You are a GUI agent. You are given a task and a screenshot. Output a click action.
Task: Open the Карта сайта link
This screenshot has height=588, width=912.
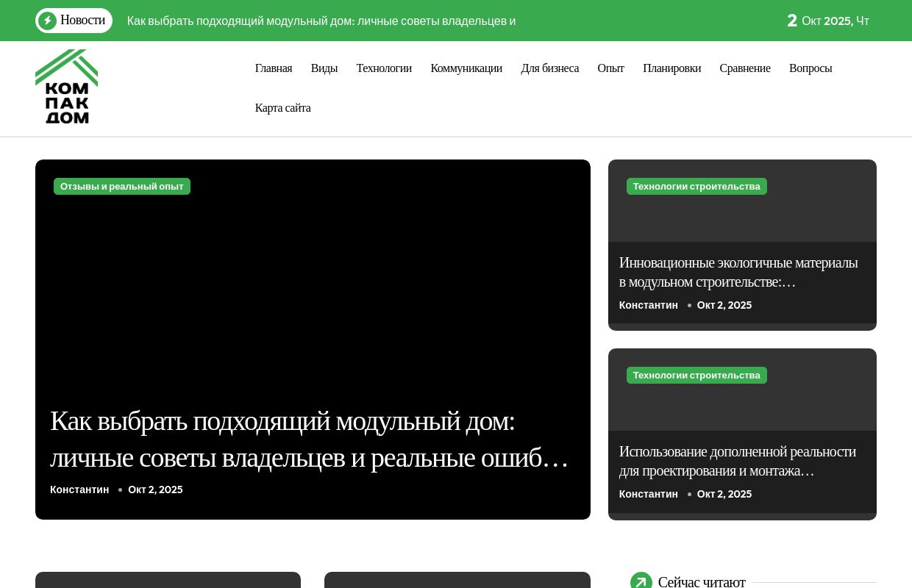282,108
